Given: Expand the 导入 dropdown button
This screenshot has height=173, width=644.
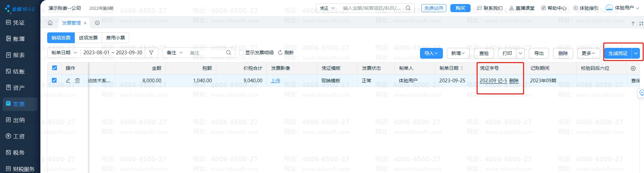Looking at the screenshot, I should pyautogui.click(x=431, y=53).
